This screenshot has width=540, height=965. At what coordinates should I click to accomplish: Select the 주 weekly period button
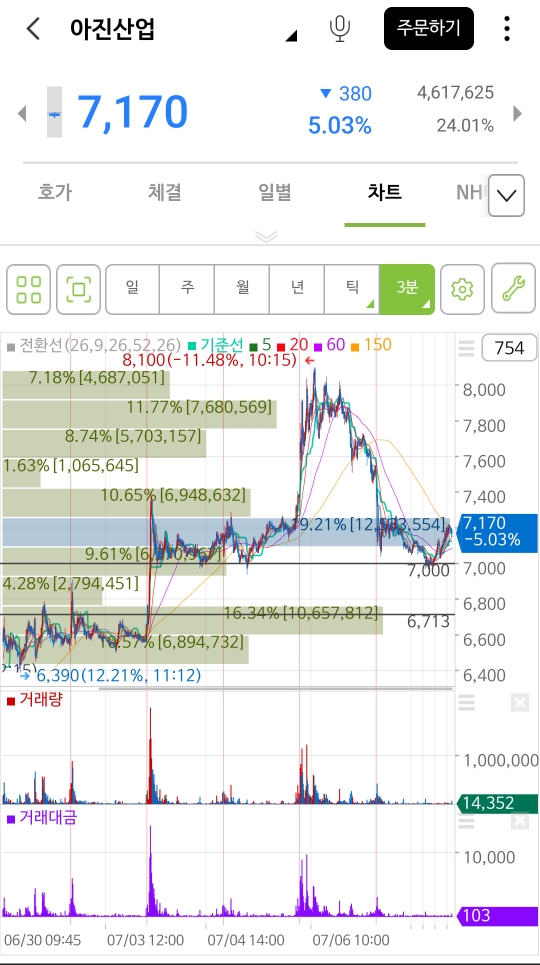pyautogui.click(x=187, y=289)
